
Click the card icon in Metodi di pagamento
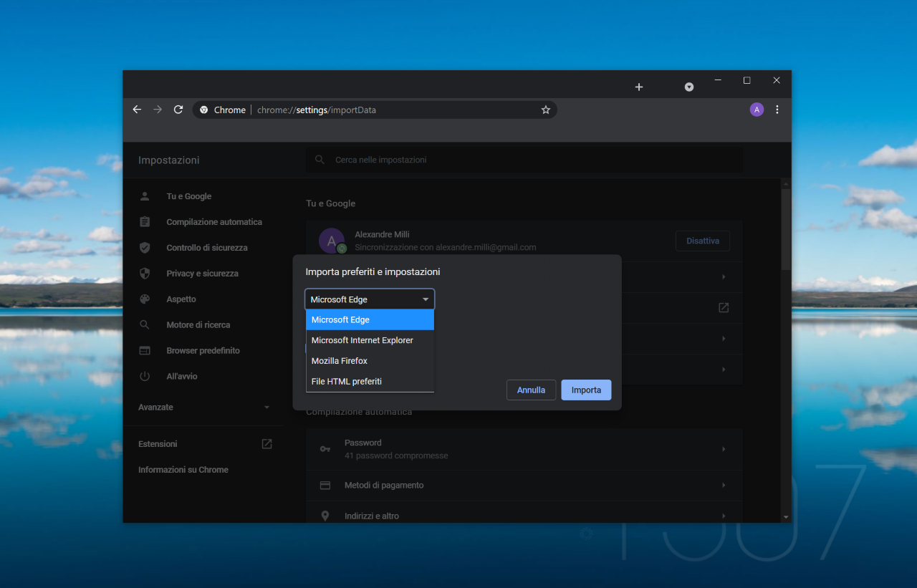[325, 485]
